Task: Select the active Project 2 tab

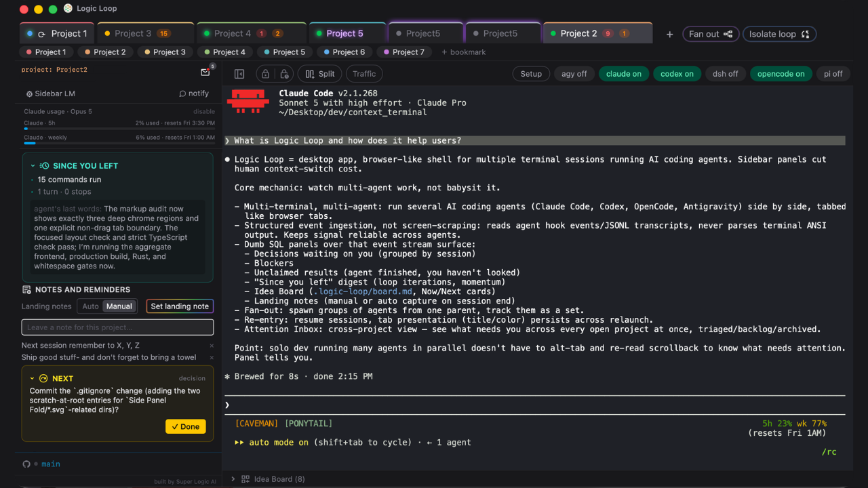Action: tap(597, 33)
